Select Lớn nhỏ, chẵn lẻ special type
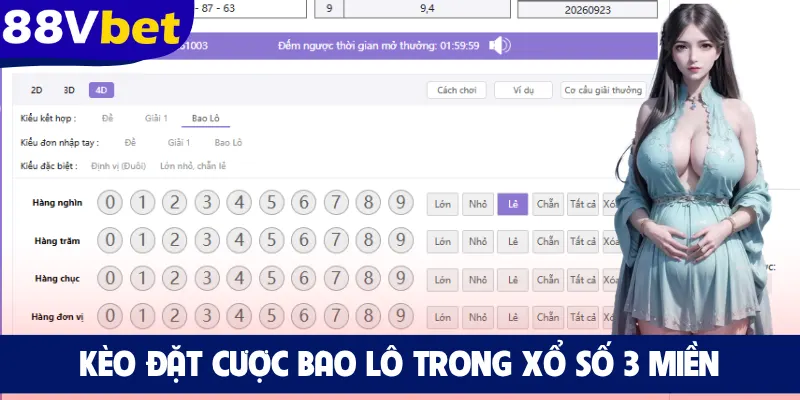Screen dimensions: 800x400 click(x=193, y=166)
